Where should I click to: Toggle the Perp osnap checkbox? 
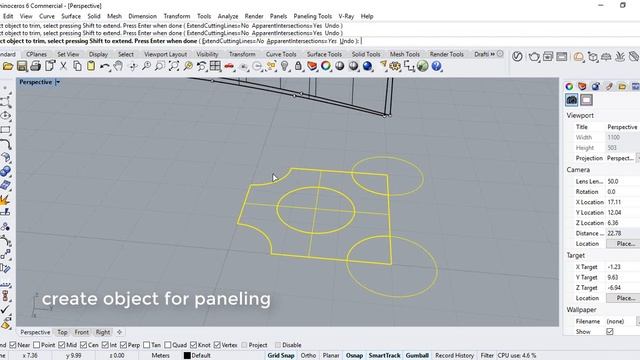pos(123,345)
